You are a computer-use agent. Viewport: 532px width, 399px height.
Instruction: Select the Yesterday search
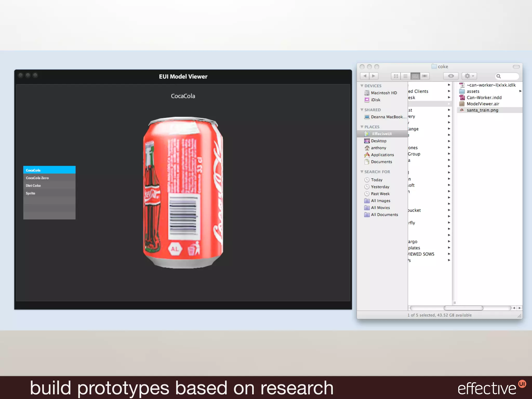(382, 187)
